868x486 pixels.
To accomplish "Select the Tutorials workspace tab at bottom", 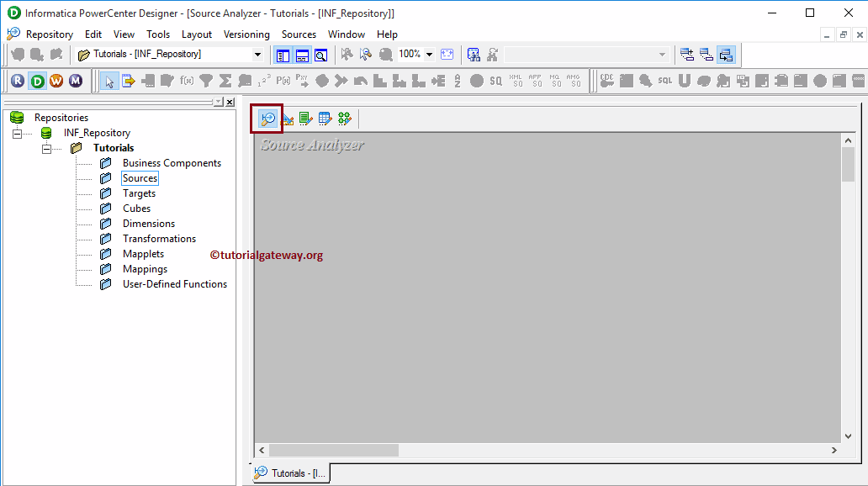I will [x=290, y=473].
